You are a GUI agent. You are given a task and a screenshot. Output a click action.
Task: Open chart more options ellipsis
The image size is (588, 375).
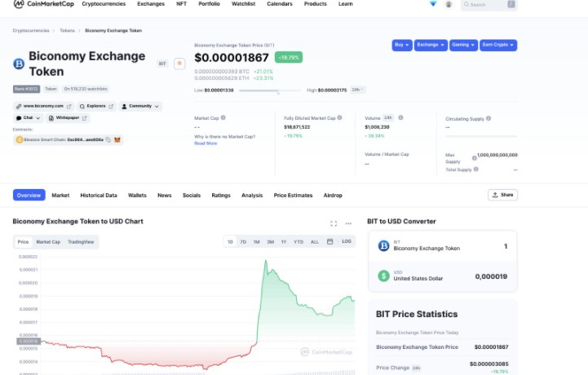point(348,223)
